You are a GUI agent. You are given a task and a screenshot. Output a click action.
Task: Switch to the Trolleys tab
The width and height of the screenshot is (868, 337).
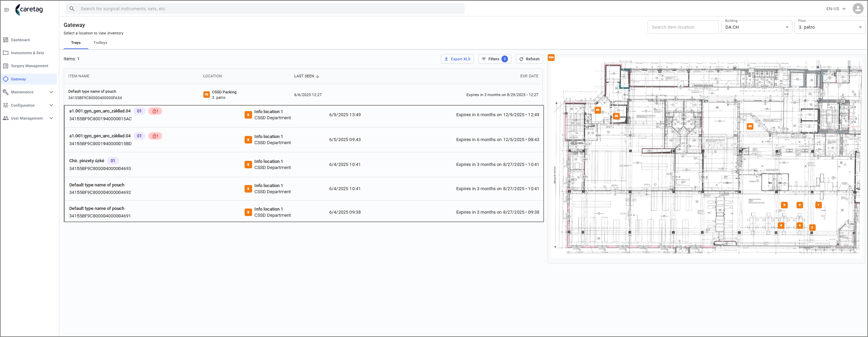coord(100,43)
